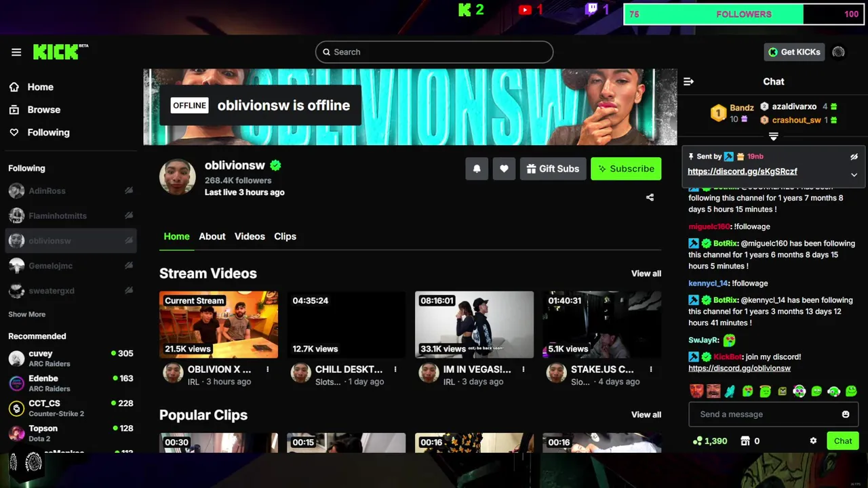The image size is (868, 488).
Task: Open chat settings gear icon
Action: 813,441
